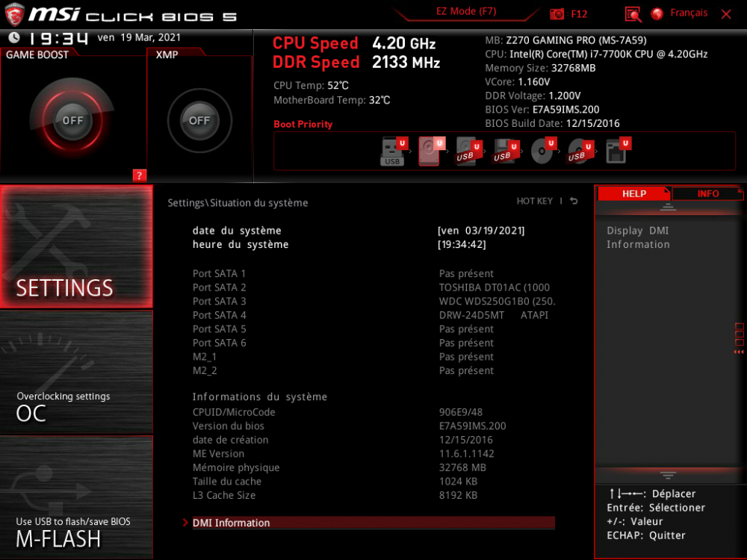Screen dimensions: 747x560
Task: Click the help panel bottom scroll handle
Action: coord(667,475)
